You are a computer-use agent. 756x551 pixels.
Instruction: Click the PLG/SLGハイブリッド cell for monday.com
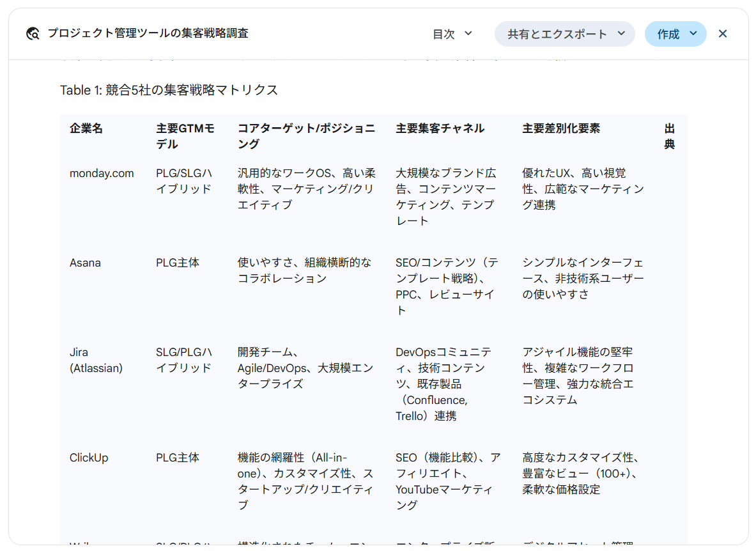pos(184,181)
